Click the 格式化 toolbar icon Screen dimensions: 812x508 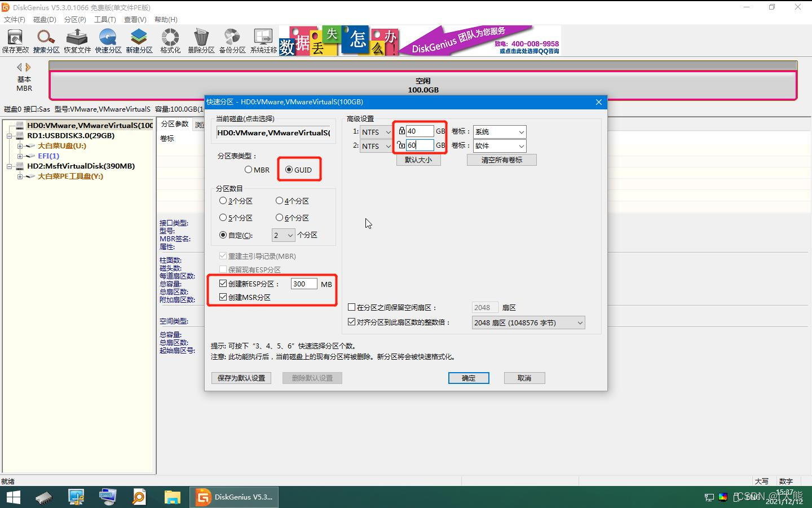(170, 41)
